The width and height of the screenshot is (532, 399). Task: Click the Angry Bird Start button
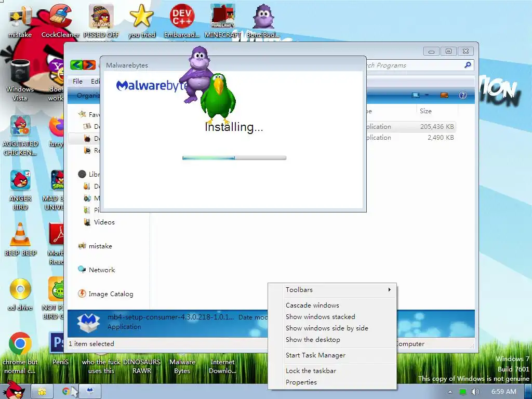click(13, 391)
